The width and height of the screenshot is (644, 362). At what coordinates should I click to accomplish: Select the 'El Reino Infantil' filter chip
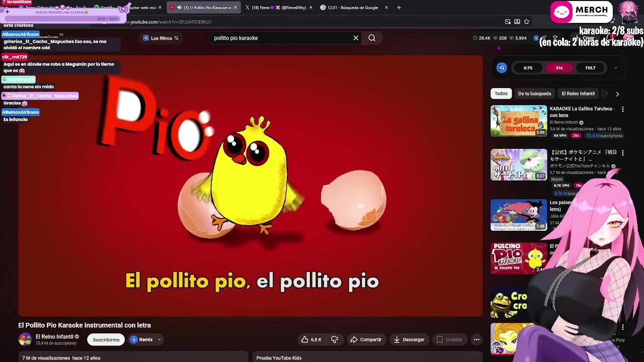(x=578, y=94)
